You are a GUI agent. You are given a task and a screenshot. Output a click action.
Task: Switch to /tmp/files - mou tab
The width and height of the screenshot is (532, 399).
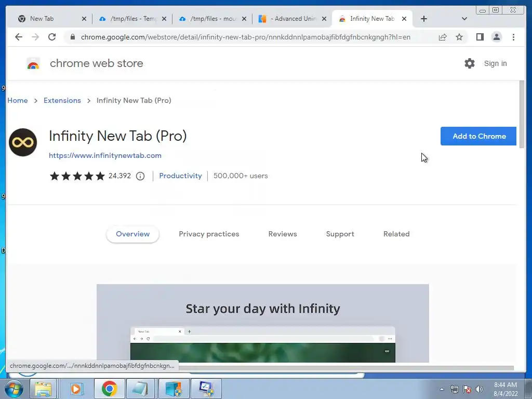[x=213, y=19]
